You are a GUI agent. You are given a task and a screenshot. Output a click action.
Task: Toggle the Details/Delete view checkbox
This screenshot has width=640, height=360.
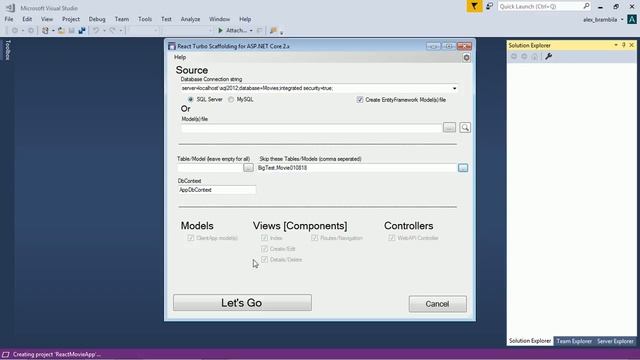click(264, 260)
